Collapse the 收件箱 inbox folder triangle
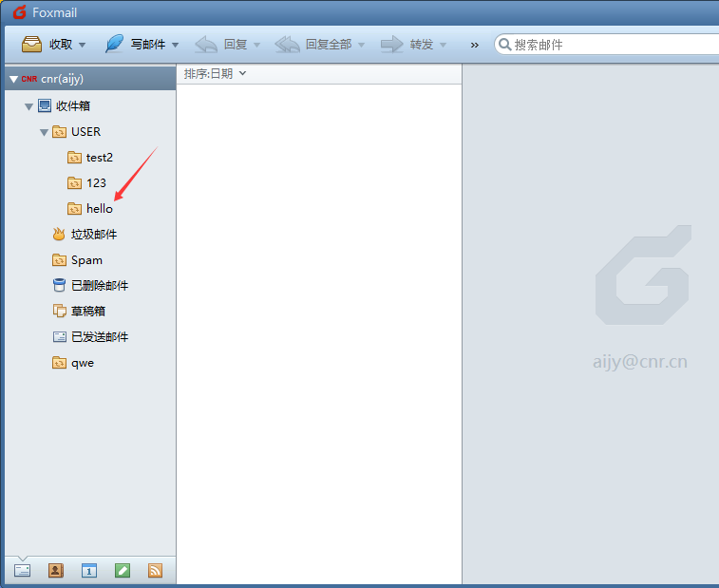 tap(28, 107)
